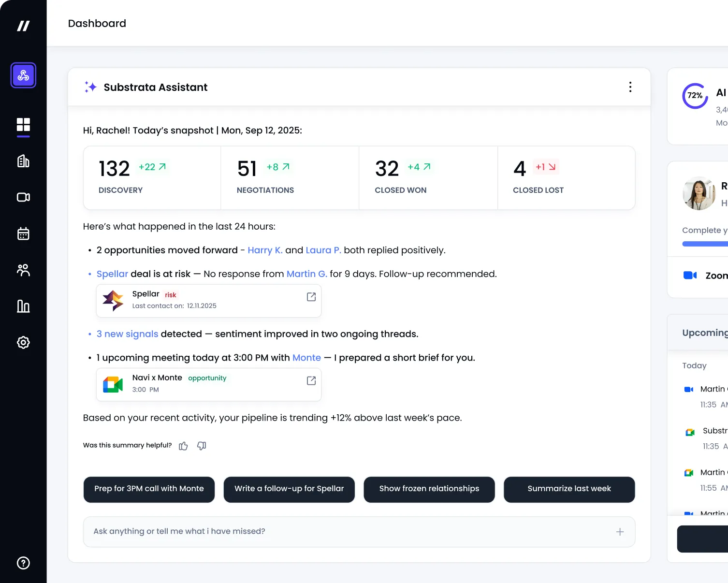Click the Substrata logo at sidebar top
This screenshot has width=728, height=583.
coord(23,26)
